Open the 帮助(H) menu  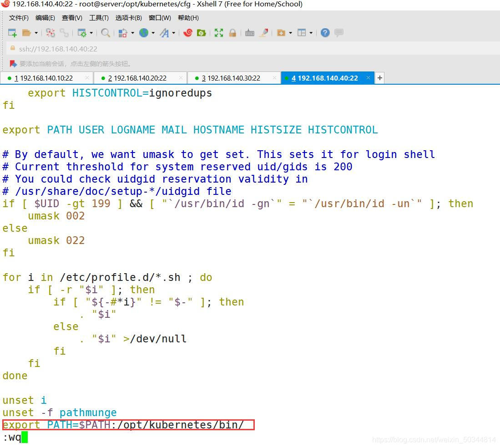188,18
